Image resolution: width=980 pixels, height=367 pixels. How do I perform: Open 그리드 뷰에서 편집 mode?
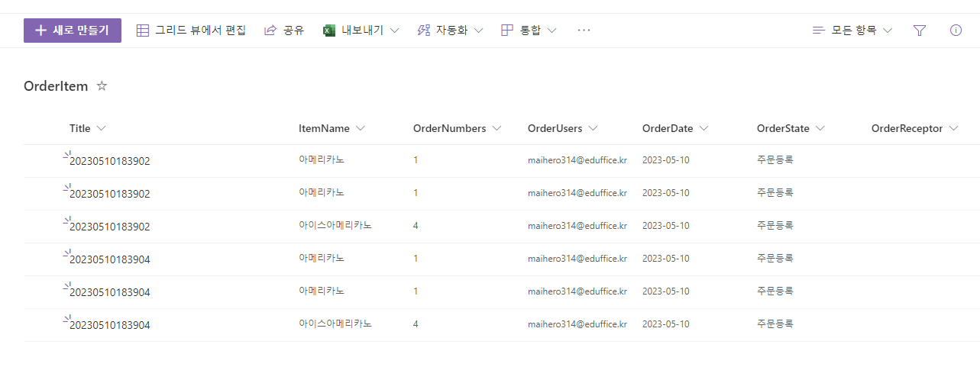point(191,31)
